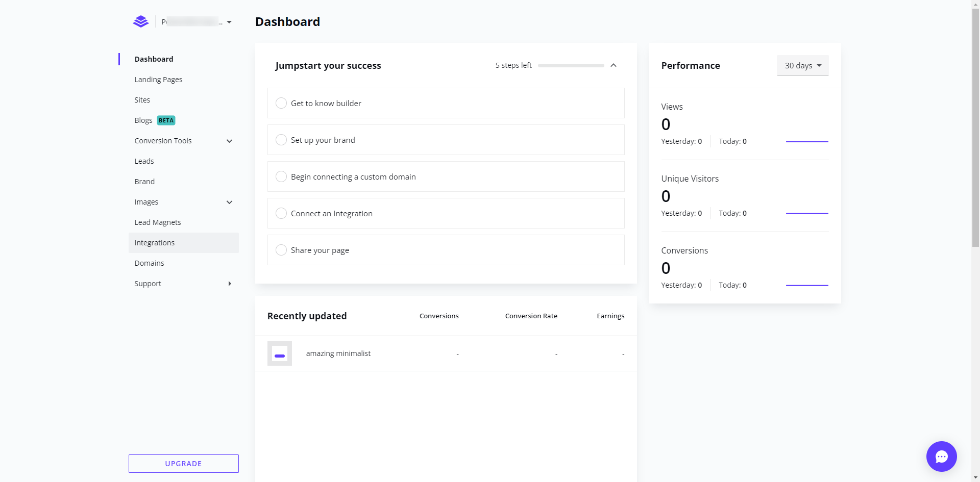Click the steps left progress bar
The width and height of the screenshot is (980, 482).
pyautogui.click(x=571, y=65)
